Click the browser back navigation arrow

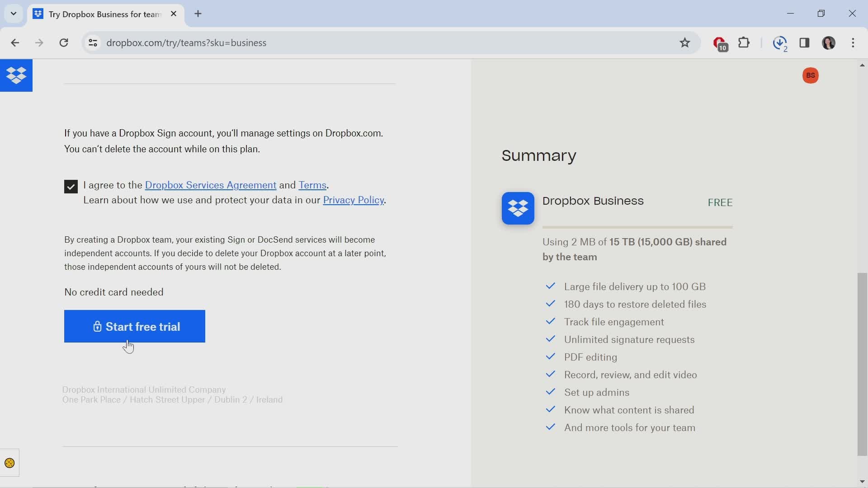click(x=14, y=42)
